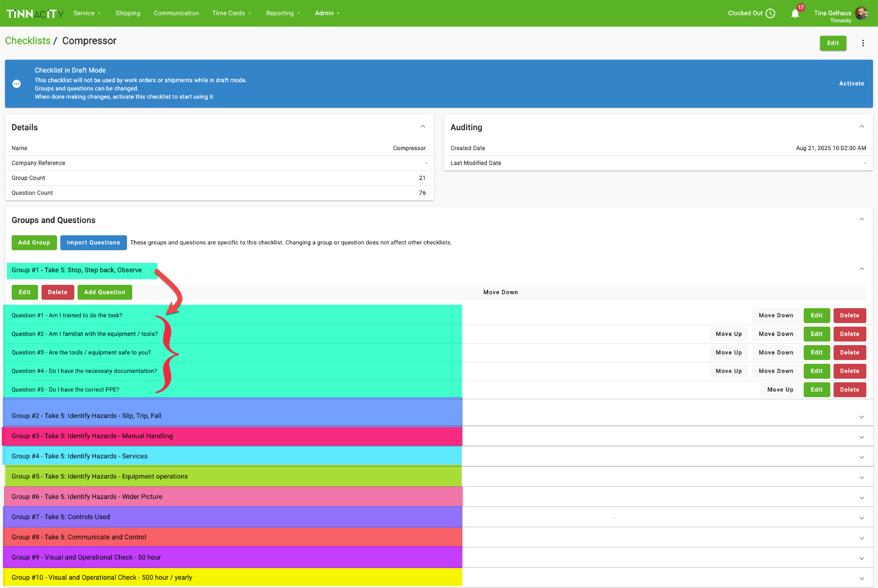Move Question #5 up
Image resolution: width=878 pixels, height=588 pixels.
click(x=780, y=390)
